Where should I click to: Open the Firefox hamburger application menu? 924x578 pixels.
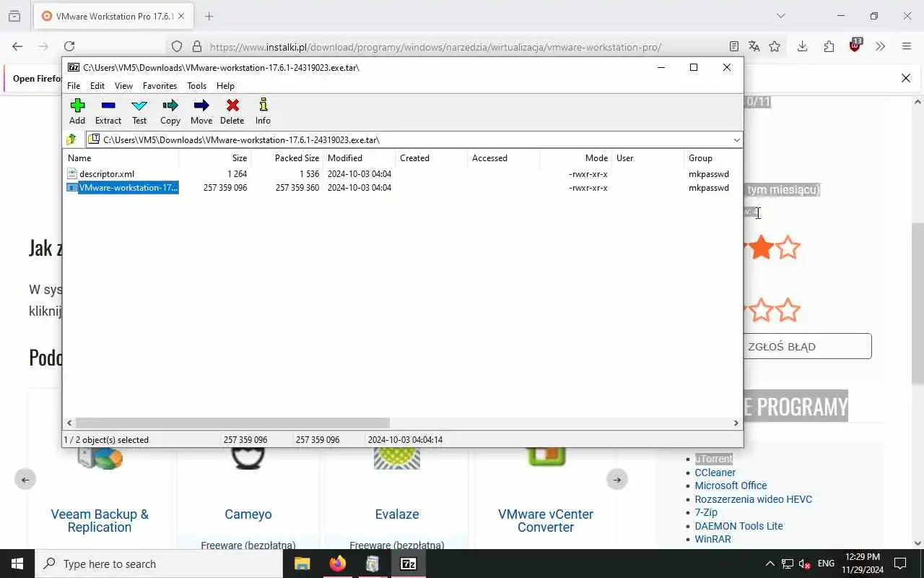click(x=907, y=46)
